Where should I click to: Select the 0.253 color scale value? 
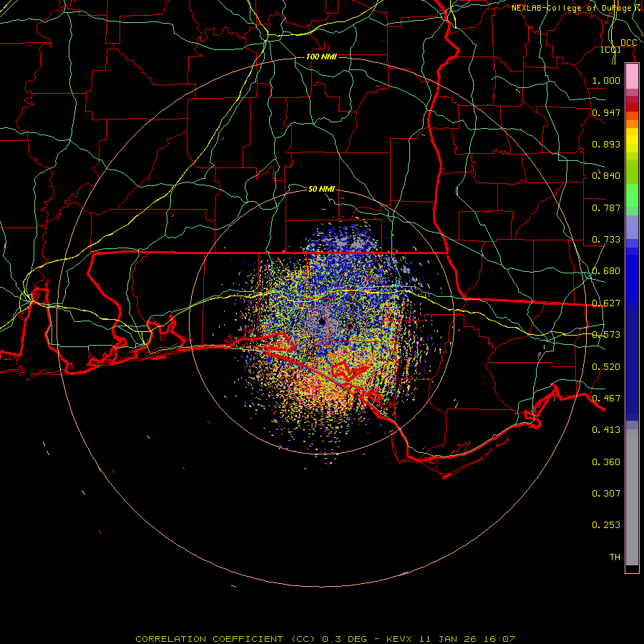pyautogui.click(x=606, y=525)
